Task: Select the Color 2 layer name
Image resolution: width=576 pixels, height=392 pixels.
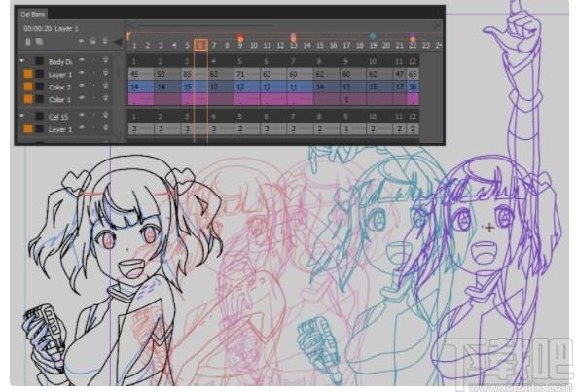Action: [x=59, y=88]
